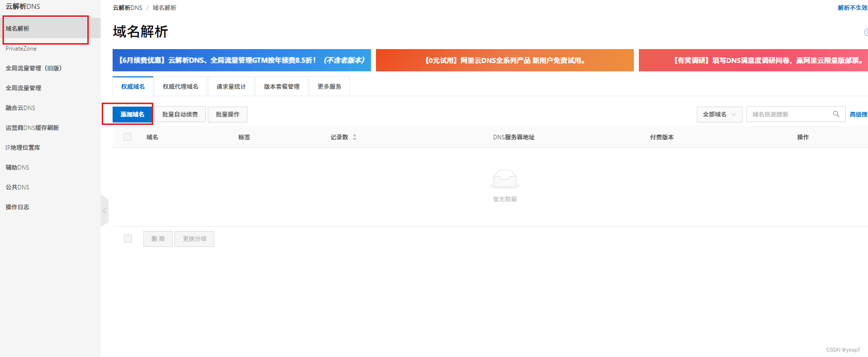The width and height of the screenshot is (868, 357).
Task: Open the 请求量统计 tab
Action: point(231,86)
